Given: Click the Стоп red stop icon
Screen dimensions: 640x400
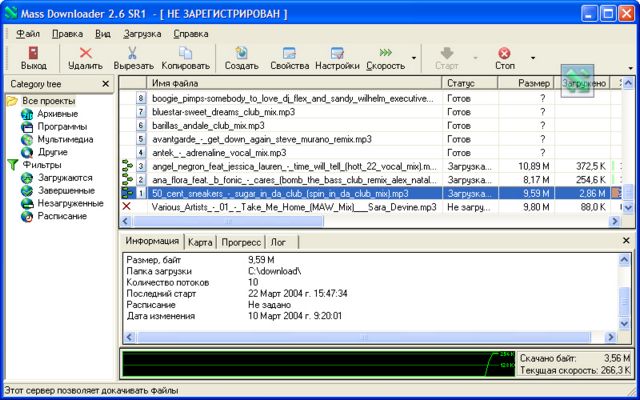Looking at the screenshot, I should click(x=504, y=53).
